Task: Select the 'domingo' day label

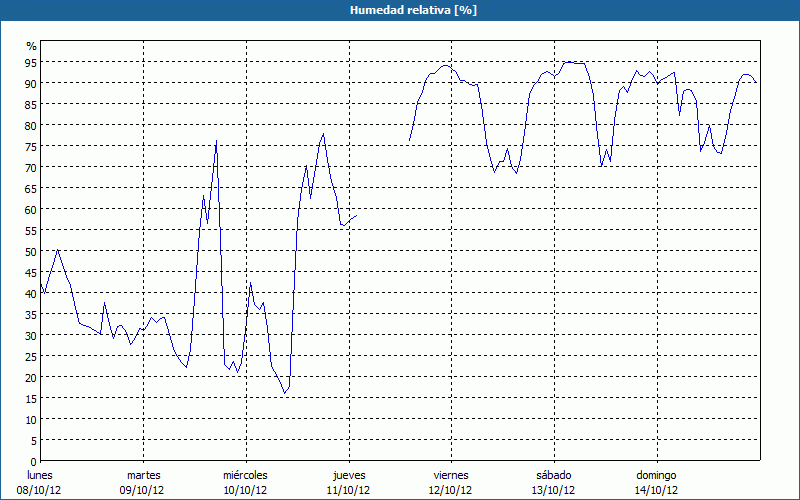Action: tap(657, 475)
